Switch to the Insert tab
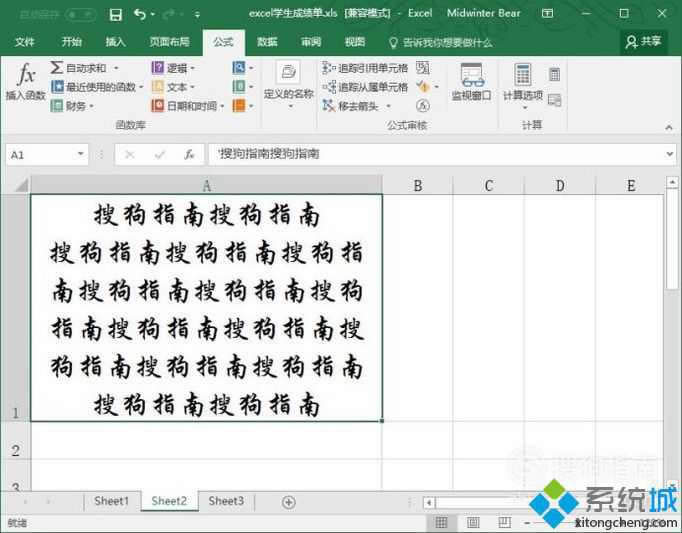 (x=115, y=42)
